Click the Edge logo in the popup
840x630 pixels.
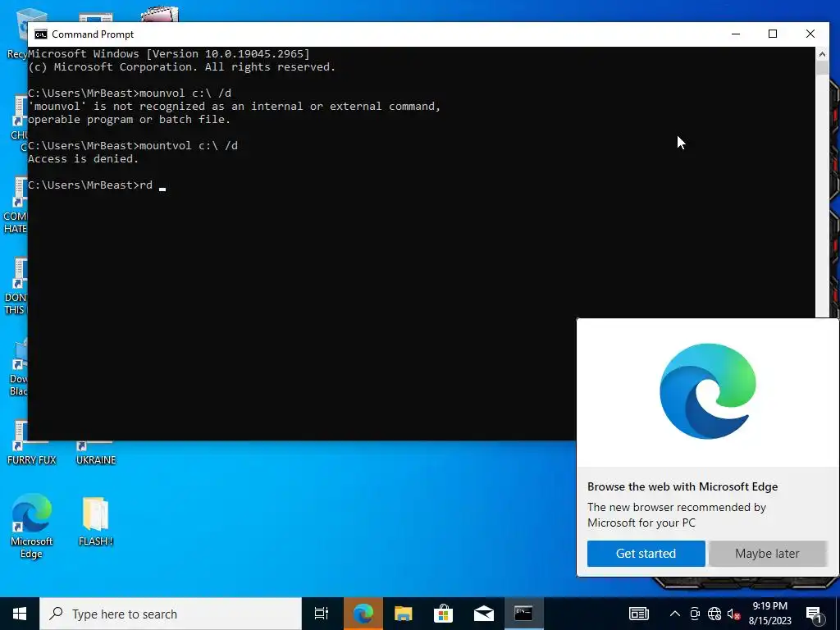click(x=708, y=391)
